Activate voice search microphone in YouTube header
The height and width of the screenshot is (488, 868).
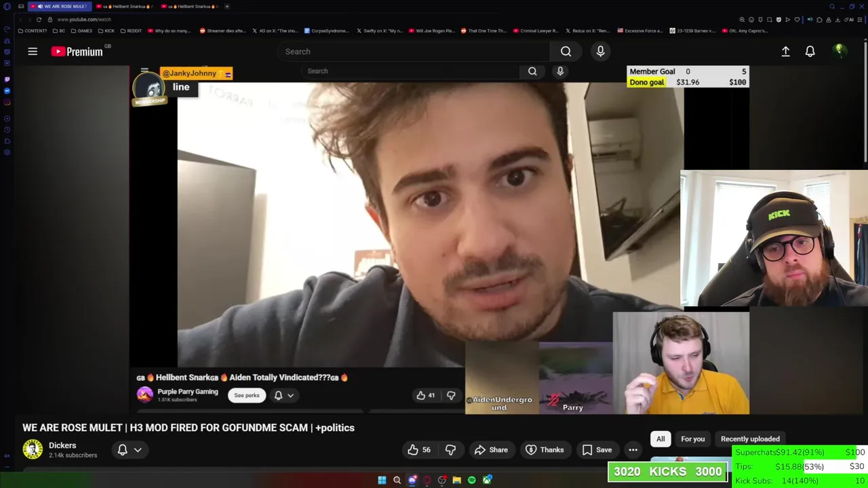point(600,52)
